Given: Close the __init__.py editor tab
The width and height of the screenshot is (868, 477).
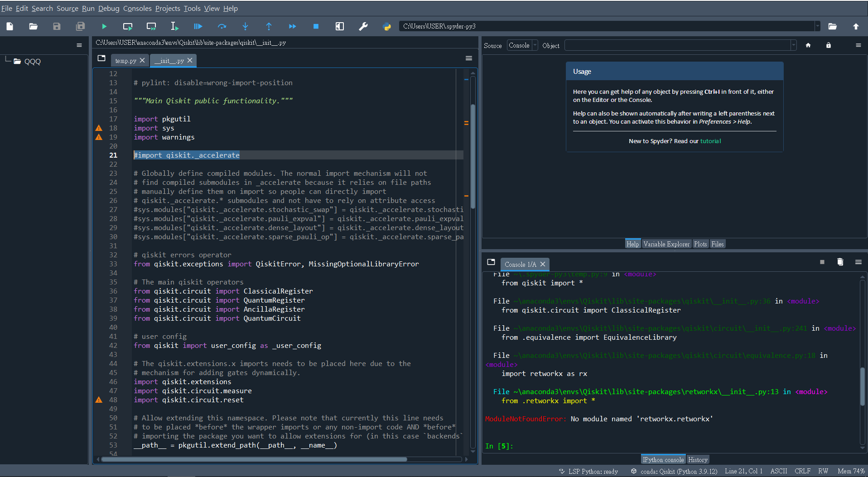Looking at the screenshot, I should (190, 60).
